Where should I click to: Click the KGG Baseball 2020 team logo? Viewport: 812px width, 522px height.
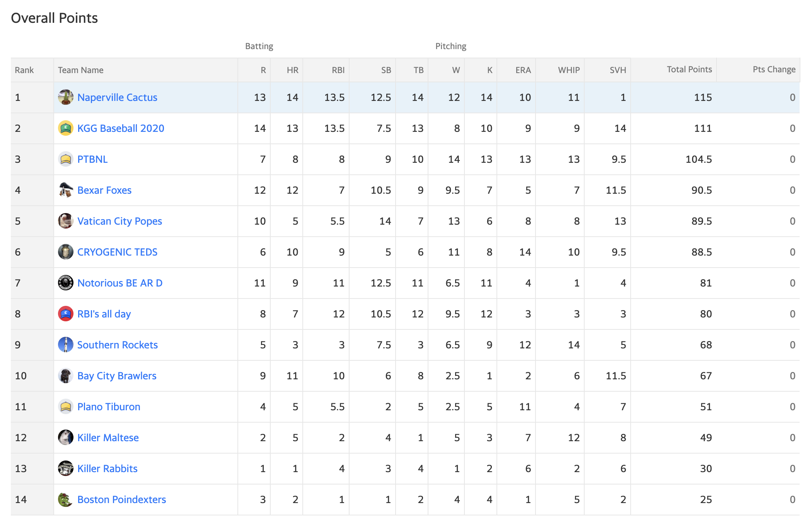pyautogui.click(x=66, y=128)
